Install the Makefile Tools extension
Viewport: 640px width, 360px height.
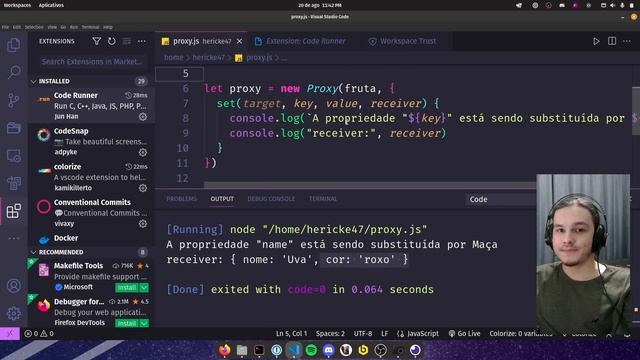point(127,288)
